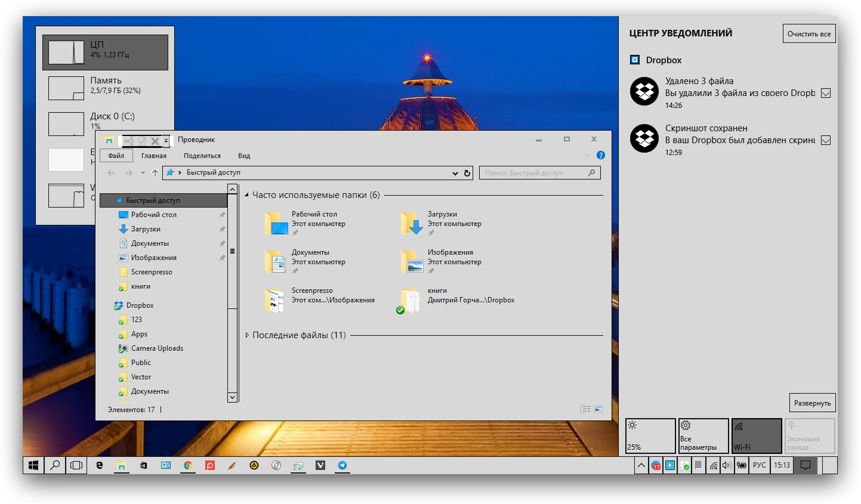
Task: Select Память performance entry
Action: [105, 88]
